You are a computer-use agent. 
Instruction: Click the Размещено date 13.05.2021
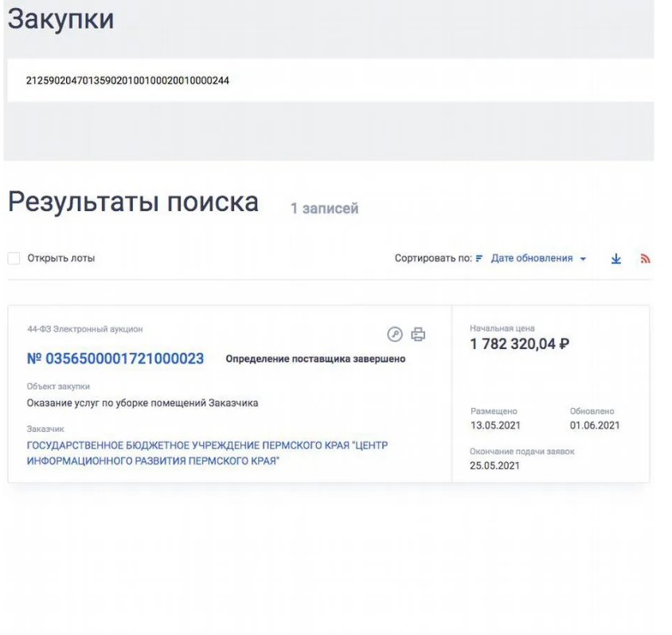point(495,425)
